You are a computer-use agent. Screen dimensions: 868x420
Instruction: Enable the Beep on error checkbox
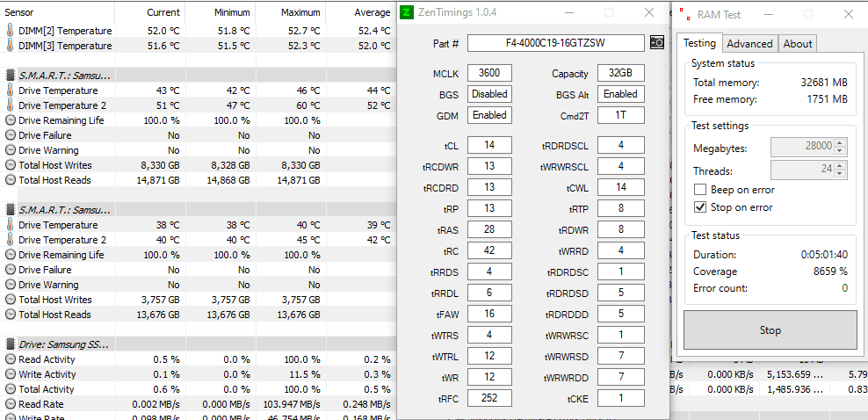pos(700,190)
